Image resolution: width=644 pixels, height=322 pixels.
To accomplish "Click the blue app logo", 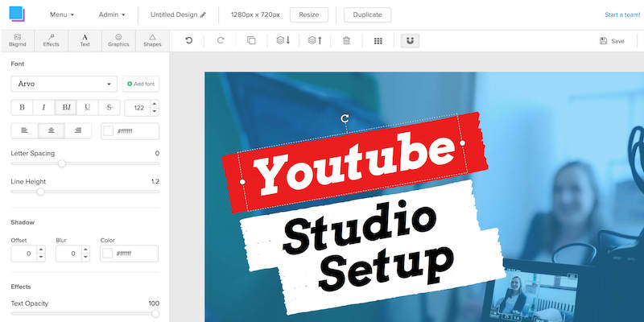I will [17, 14].
